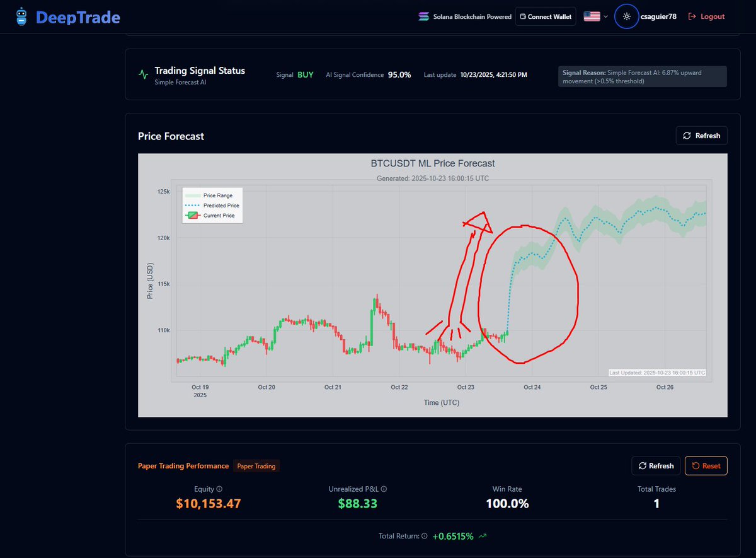756x558 pixels.
Task: Click the circular reset icon in the Reset button
Action: pyautogui.click(x=696, y=465)
